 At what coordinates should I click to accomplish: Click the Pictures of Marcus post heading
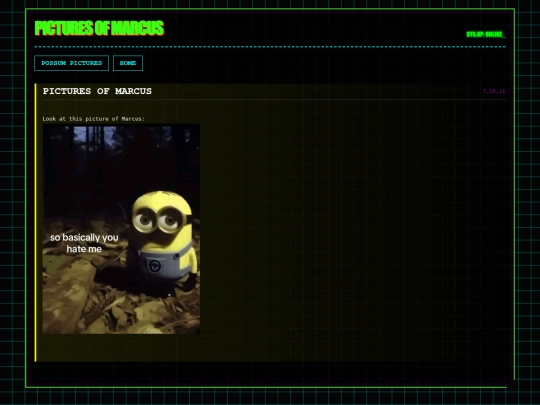point(97,91)
